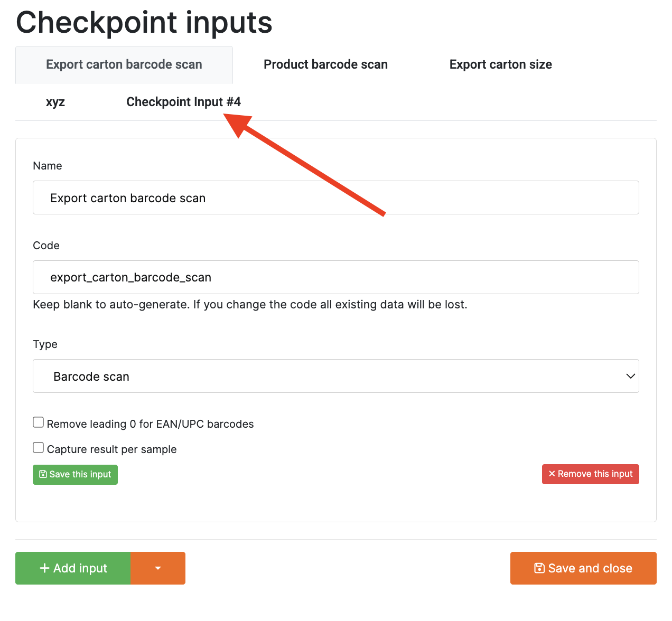Click into the Code input field

tap(335, 277)
